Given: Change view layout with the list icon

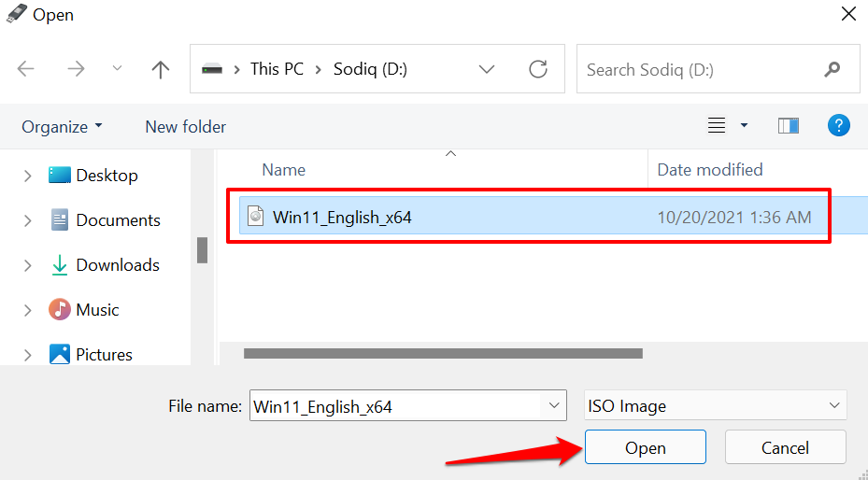Looking at the screenshot, I should pyautogui.click(x=717, y=126).
